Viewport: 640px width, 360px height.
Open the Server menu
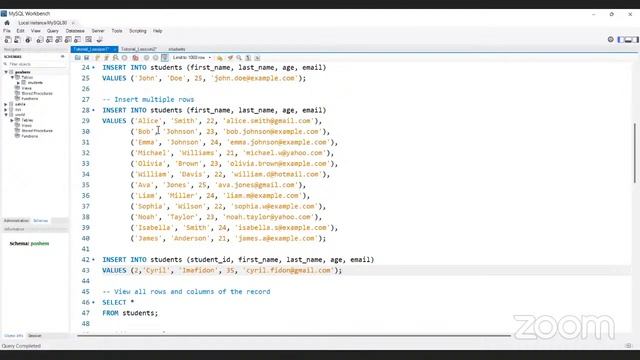(x=98, y=31)
